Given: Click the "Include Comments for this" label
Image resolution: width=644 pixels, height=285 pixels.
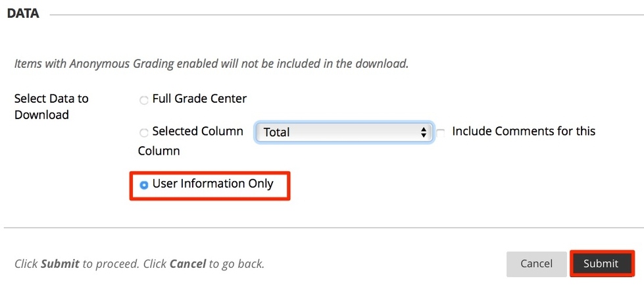Looking at the screenshot, I should point(524,131).
